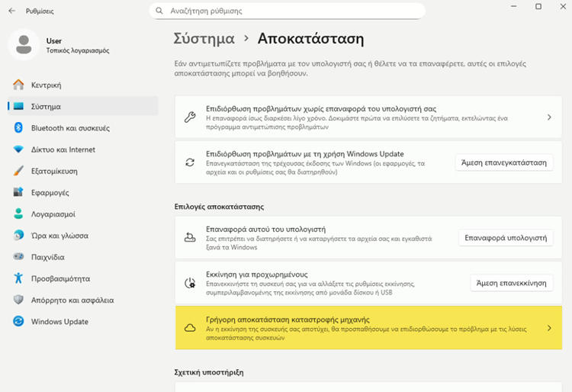Click the Αποκατάσταση page title

(310, 39)
